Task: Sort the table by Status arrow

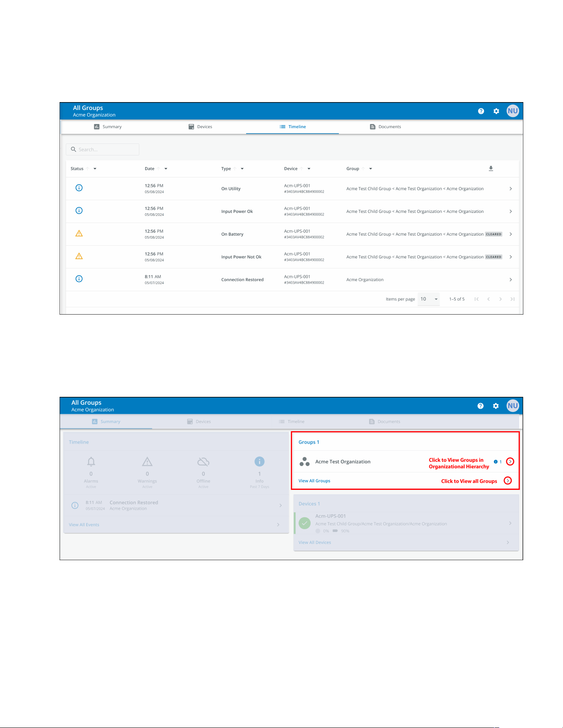Action: point(88,169)
